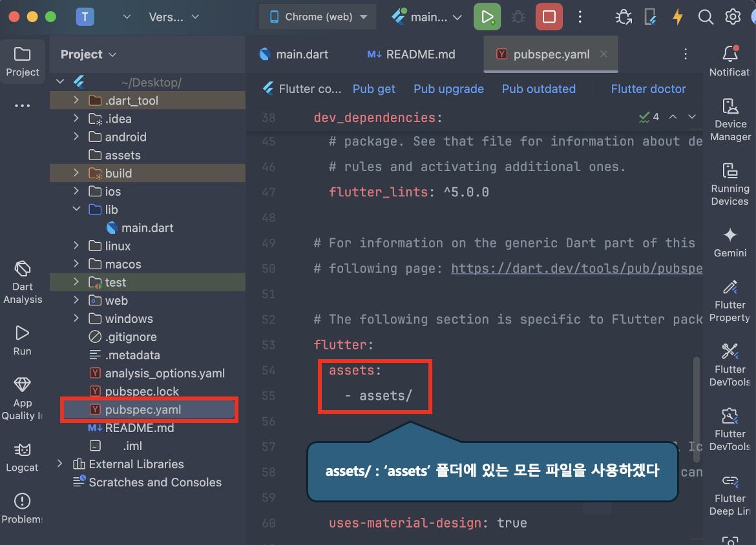Image resolution: width=756 pixels, height=545 pixels.
Task: Open Chrome (web) device selector dropdown
Action: (x=317, y=17)
